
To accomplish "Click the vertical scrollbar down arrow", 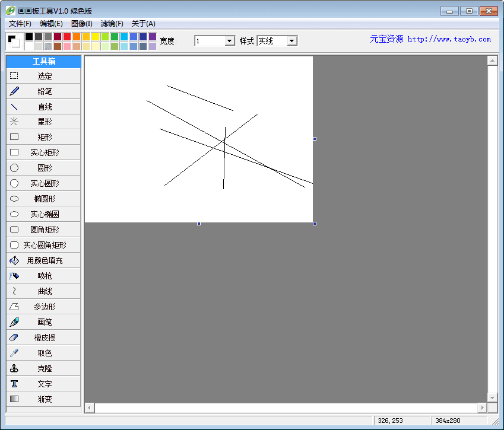I will 492,397.
